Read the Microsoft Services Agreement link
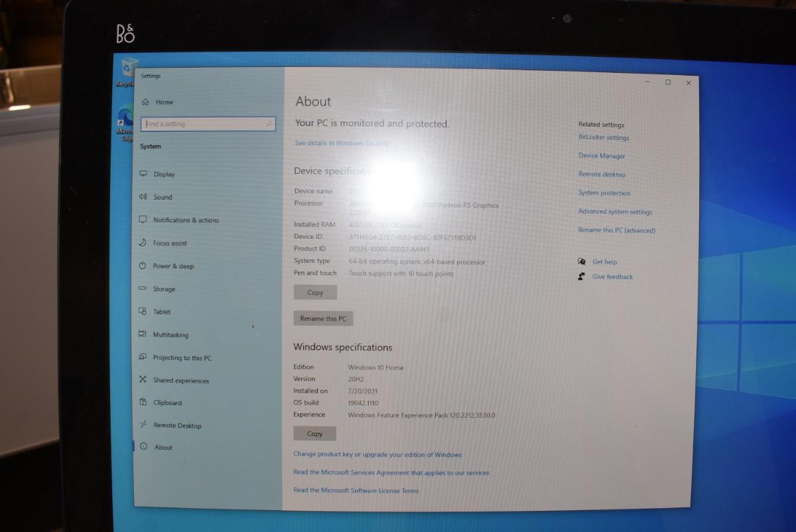Image resolution: width=796 pixels, height=532 pixels. pos(391,473)
